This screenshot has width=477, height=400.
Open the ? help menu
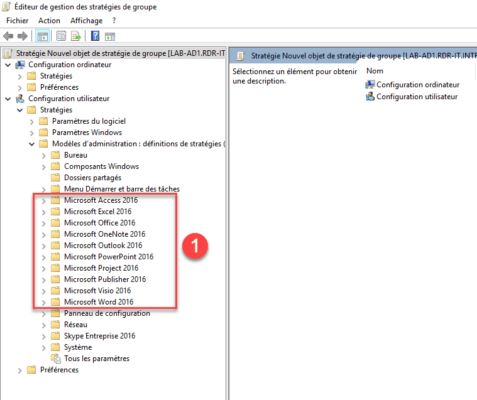coord(114,21)
